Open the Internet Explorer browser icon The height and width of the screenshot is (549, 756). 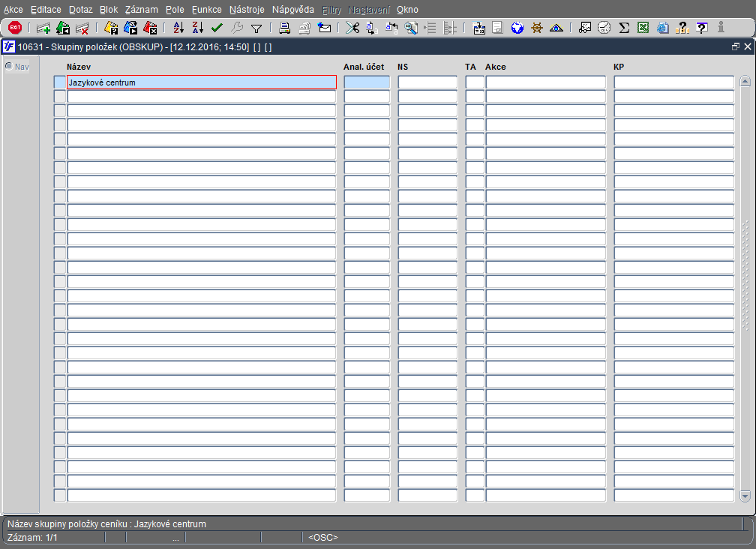(662, 28)
